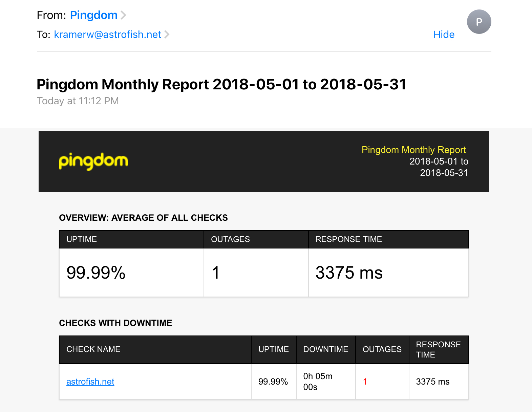Screen dimensions: 532x412
Task: Select the red outages count for astrofish.net
Action: tap(365, 382)
